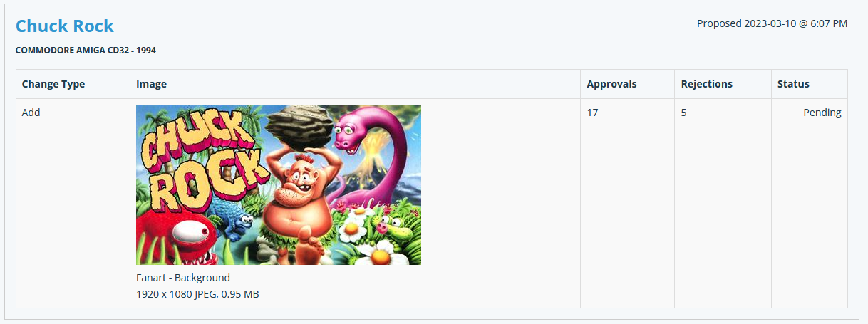This screenshot has height=324, width=868.
Task: Click the 1920 x 1080 JPEG size text
Action: pos(197,293)
